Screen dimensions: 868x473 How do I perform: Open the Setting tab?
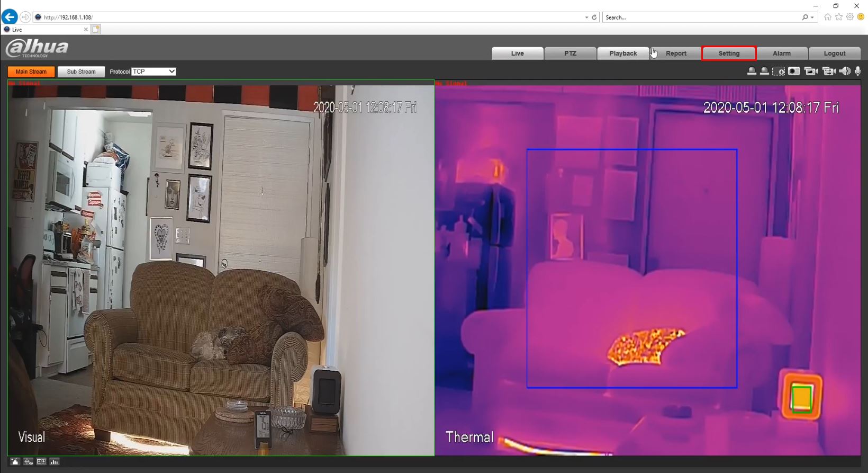tap(729, 53)
